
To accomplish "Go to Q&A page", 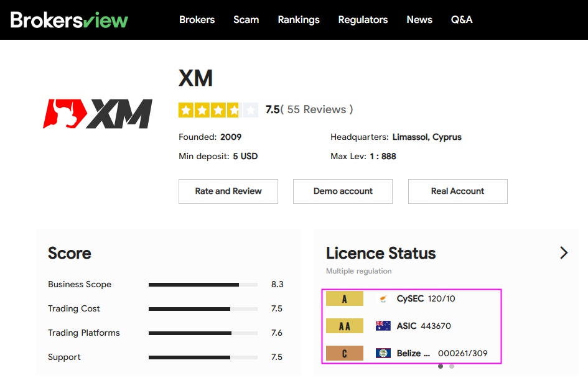I will click(x=462, y=19).
